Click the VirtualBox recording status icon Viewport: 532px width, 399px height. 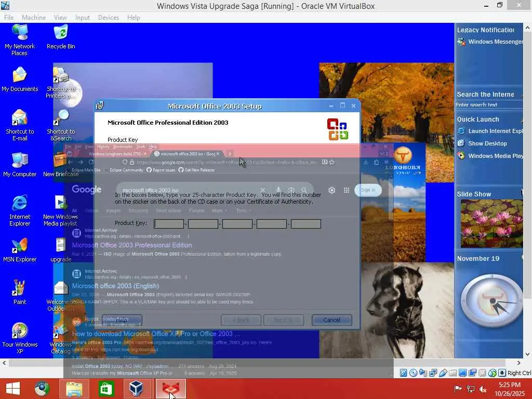tap(472, 373)
